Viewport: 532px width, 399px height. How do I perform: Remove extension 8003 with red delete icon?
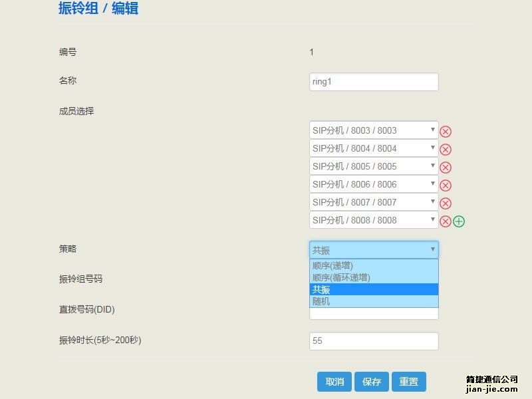point(446,130)
